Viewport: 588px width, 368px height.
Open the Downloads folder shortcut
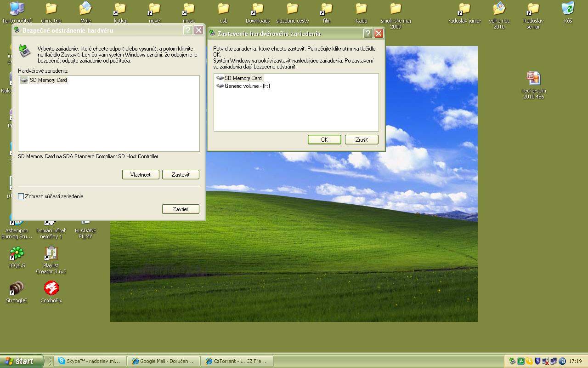(x=258, y=9)
